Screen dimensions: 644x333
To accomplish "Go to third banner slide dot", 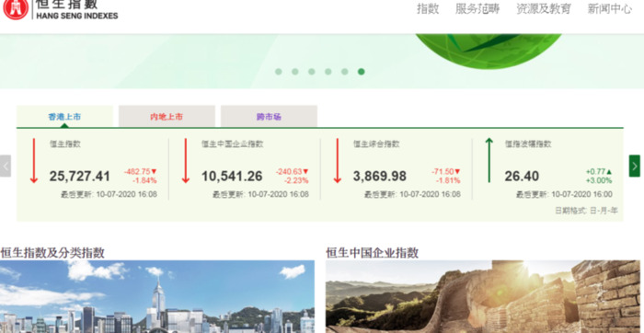I will point(311,72).
